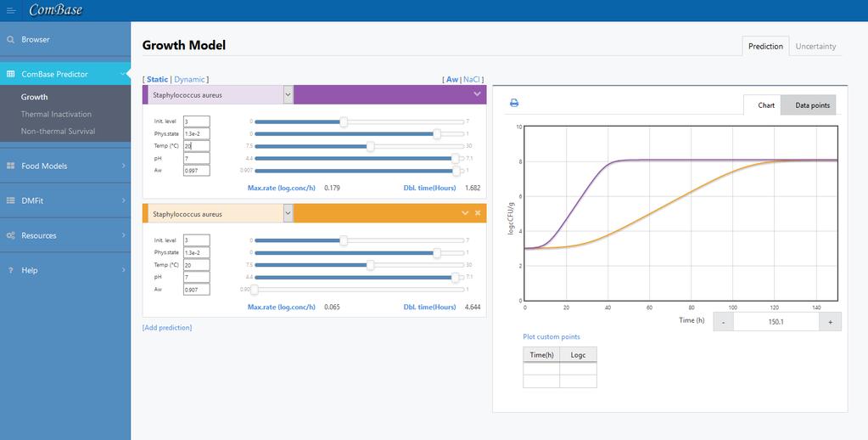
Task: Decrease time with minus button
Action: pyautogui.click(x=724, y=321)
